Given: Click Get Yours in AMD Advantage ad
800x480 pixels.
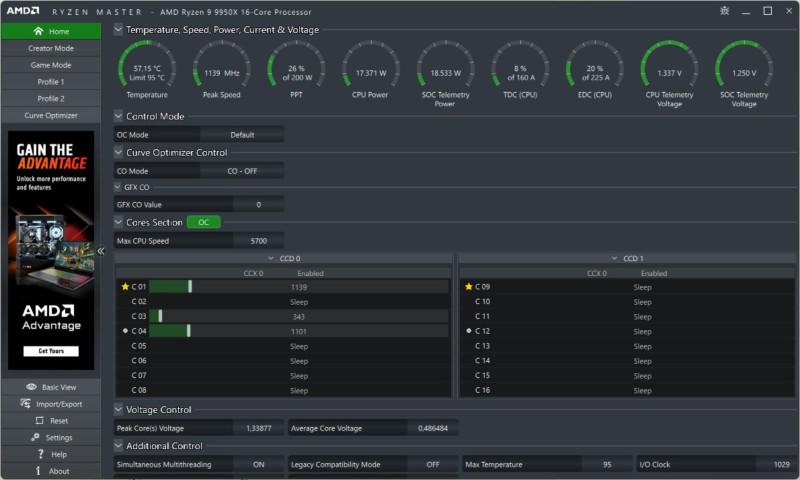Looking at the screenshot, I should coord(51,351).
